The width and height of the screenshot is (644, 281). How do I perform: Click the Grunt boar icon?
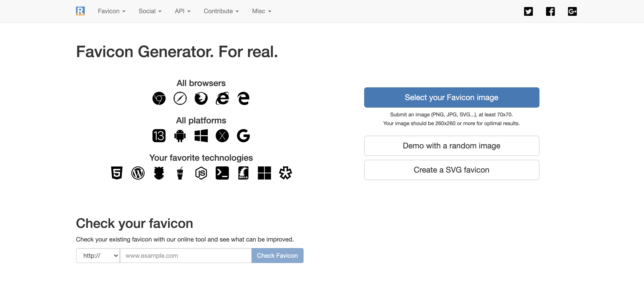click(159, 173)
